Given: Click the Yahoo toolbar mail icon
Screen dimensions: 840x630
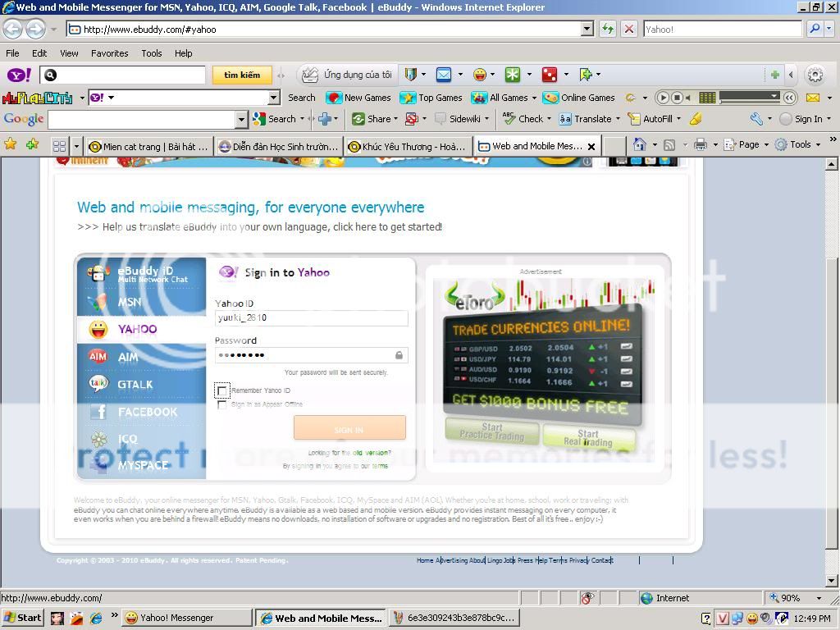Looking at the screenshot, I should pyautogui.click(x=443, y=75).
